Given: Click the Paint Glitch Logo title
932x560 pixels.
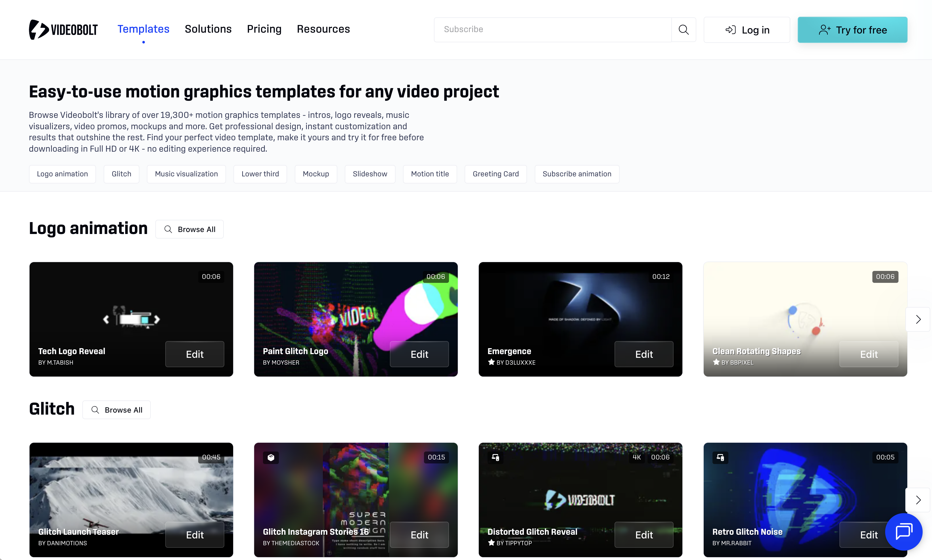Looking at the screenshot, I should coord(295,351).
